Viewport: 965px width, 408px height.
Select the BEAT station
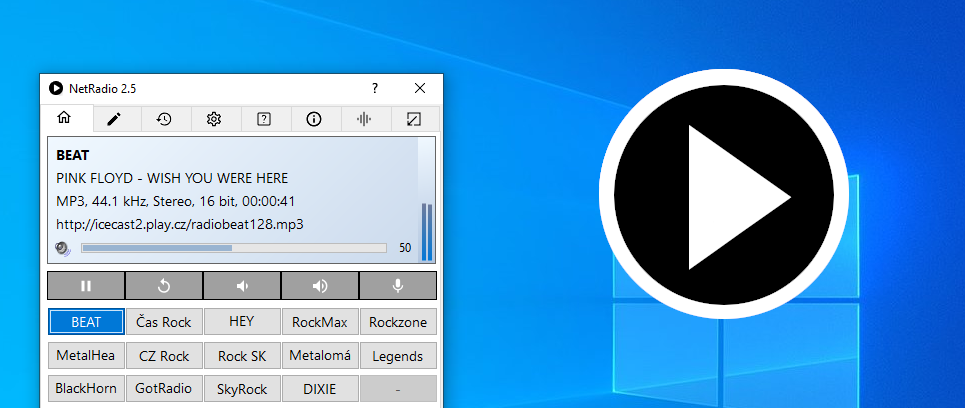point(86,322)
